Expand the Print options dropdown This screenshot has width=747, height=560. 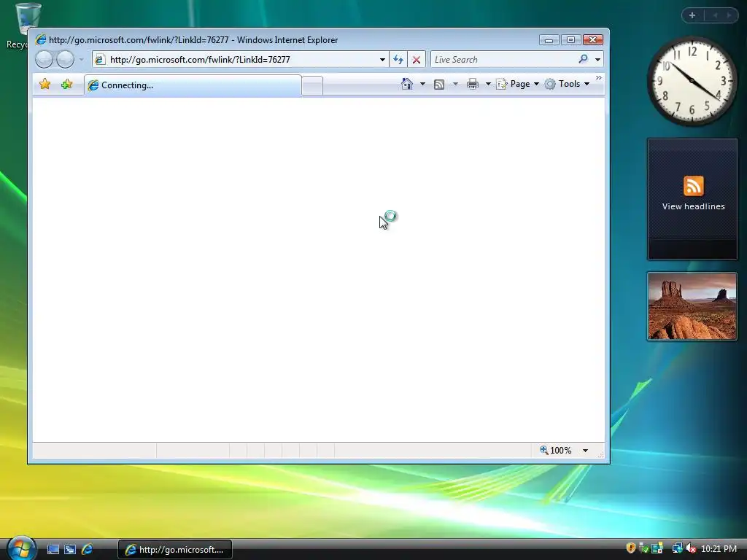tap(488, 84)
